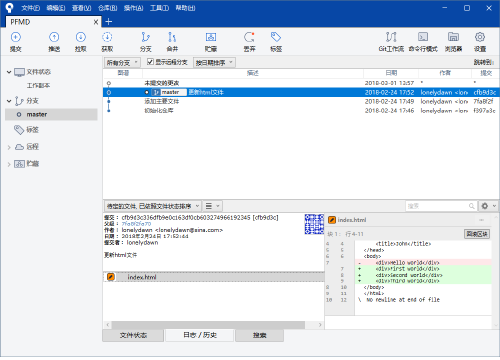Click the 描述 (description) column header

253,73
